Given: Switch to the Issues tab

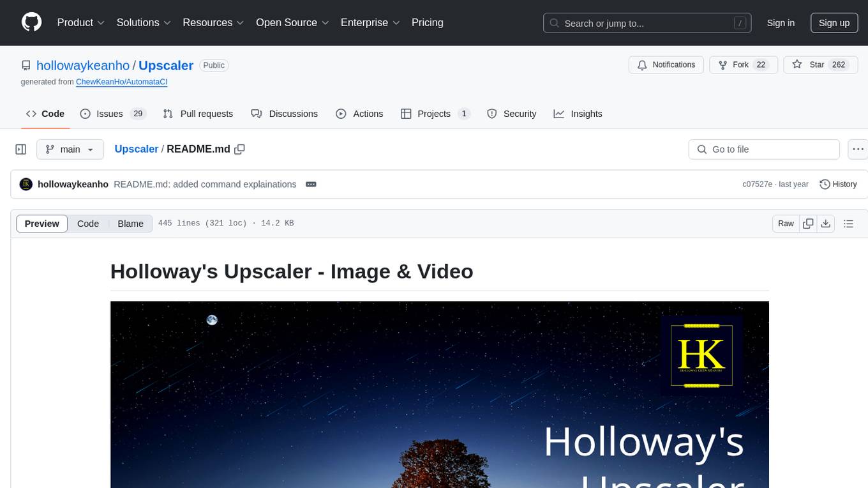Looking at the screenshot, I should point(113,114).
